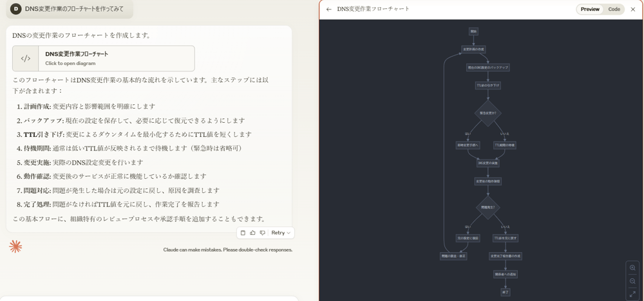The height and width of the screenshot is (301, 644).
Task: Click the chat input field below the conversation
Action: (x=149, y=298)
